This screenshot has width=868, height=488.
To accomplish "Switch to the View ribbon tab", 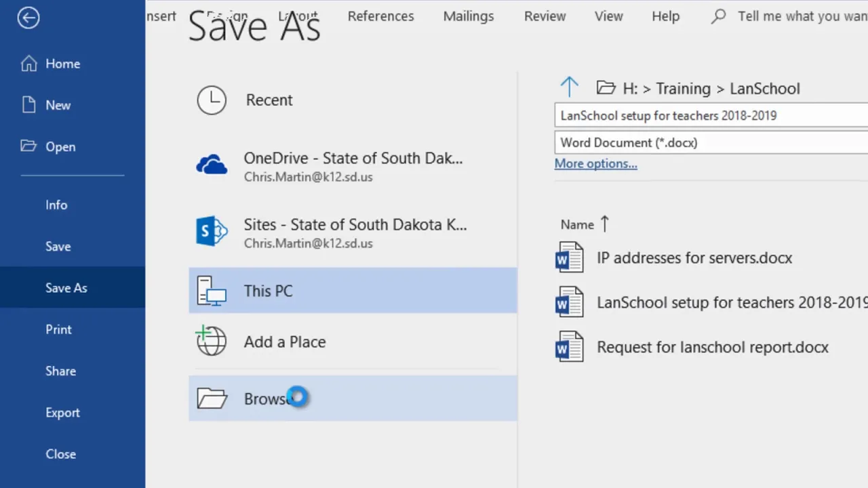I will 608,16.
